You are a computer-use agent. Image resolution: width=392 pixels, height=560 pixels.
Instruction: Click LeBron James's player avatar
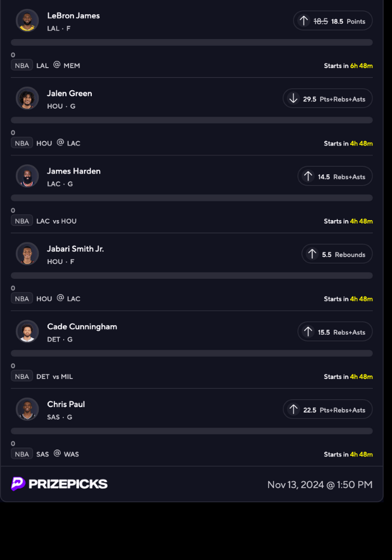click(x=27, y=21)
